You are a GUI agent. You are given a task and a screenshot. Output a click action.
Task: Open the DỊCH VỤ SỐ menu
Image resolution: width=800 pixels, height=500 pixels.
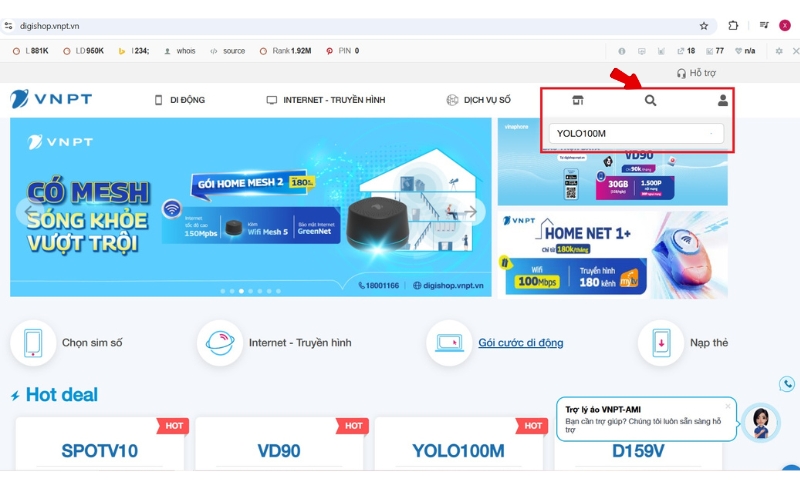point(479,100)
